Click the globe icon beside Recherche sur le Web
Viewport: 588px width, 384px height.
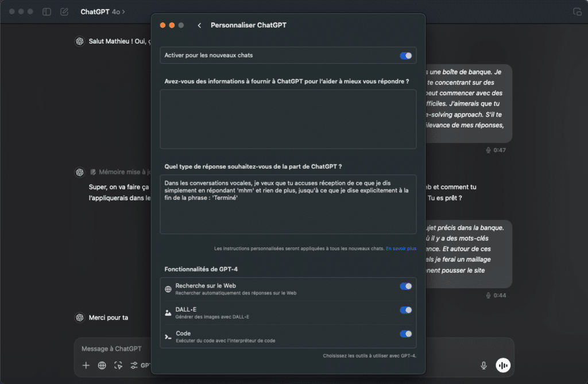click(168, 289)
